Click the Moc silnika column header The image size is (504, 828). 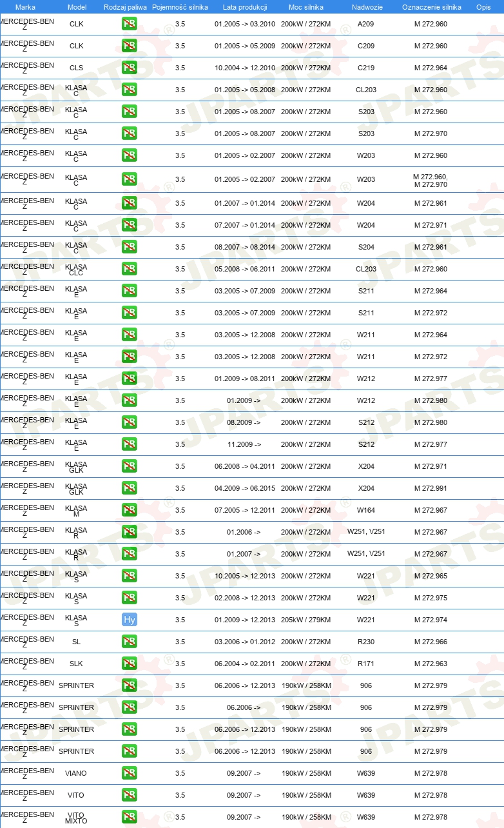(306, 6)
